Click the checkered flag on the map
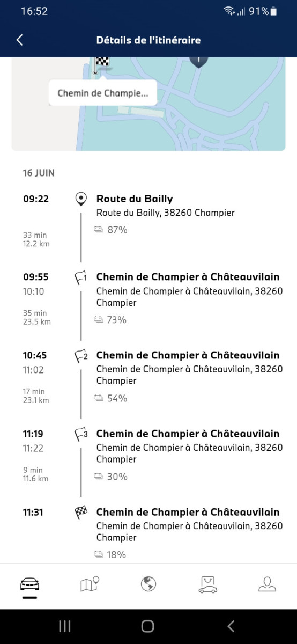Screen dimensions: 297x644 [x=101, y=64]
